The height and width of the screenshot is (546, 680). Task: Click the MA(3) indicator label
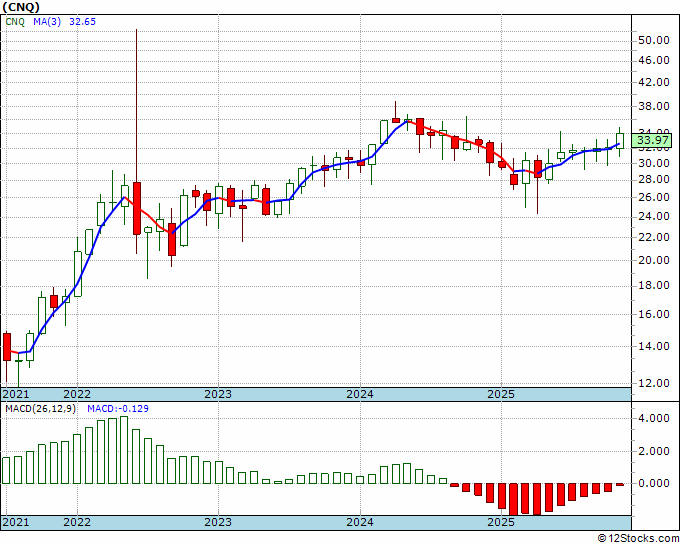(x=47, y=22)
